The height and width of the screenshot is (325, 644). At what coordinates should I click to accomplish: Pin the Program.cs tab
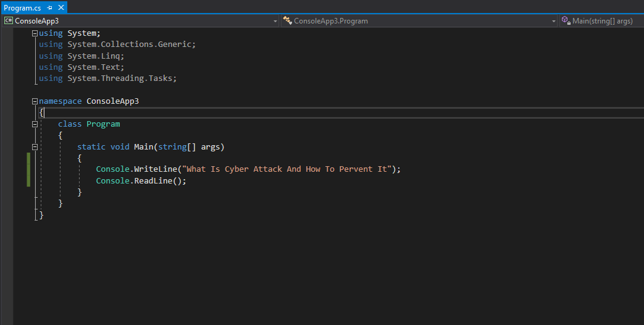click(x=49, y=8)
